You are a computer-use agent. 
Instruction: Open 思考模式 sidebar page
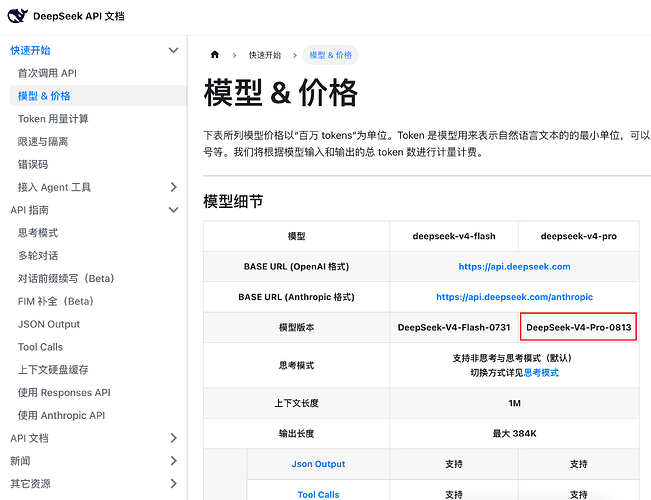point(38,233)
